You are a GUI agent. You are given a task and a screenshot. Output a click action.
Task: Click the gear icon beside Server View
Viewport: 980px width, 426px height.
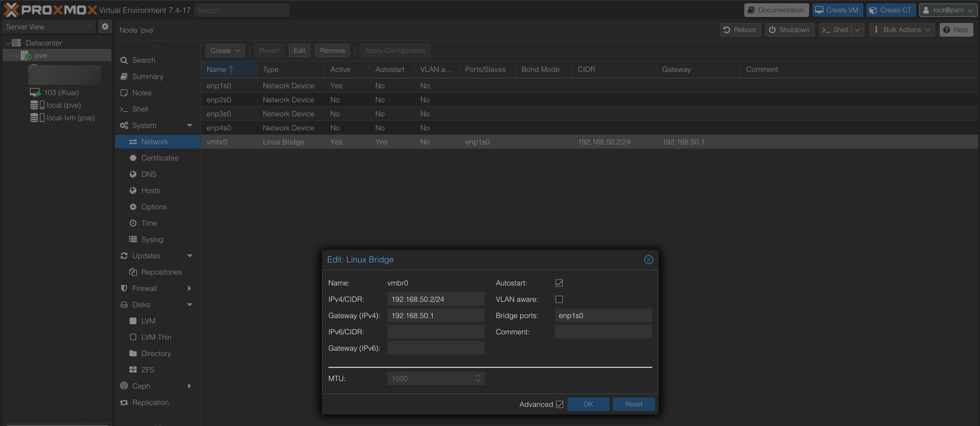[105, 27]
